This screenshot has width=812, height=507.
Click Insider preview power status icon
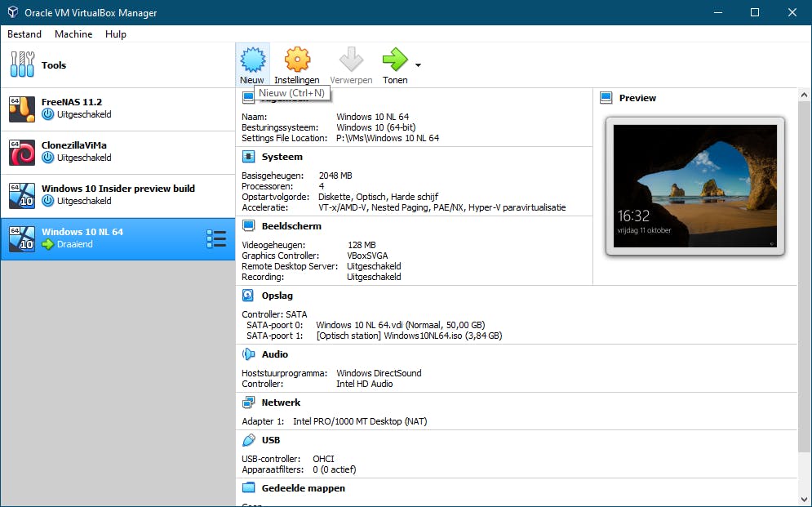[x=47, y=201]
